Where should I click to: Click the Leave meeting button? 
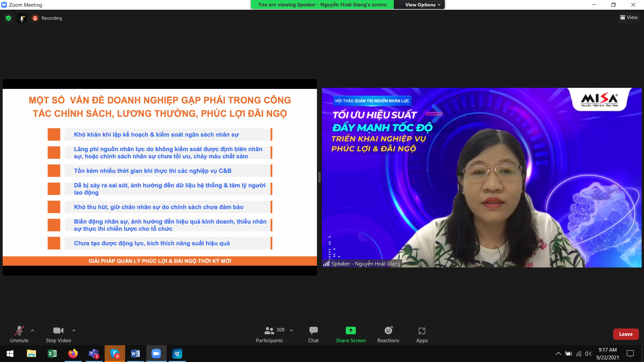coord(626,334)
